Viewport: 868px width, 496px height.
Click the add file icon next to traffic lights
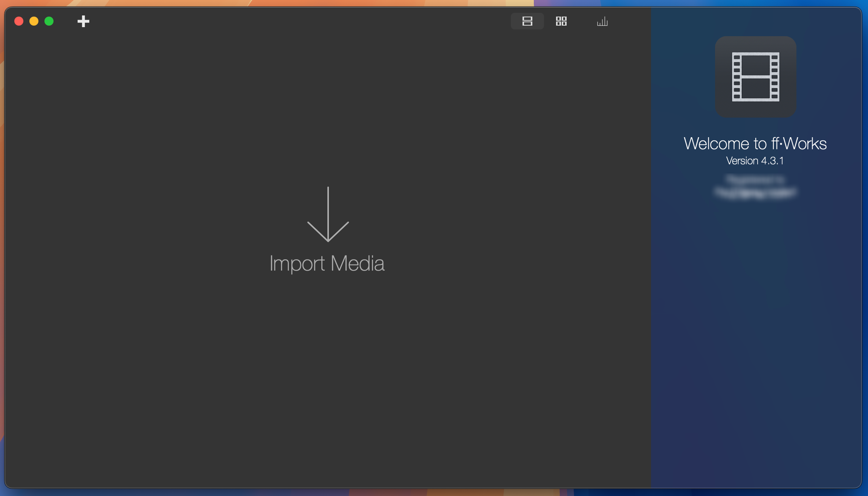pos(83,21)
